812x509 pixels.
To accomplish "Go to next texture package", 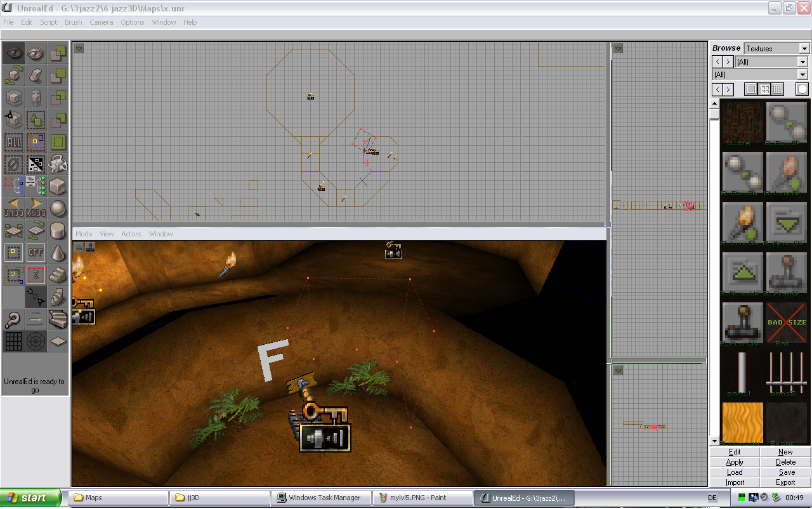I will (x=728, y=61).
